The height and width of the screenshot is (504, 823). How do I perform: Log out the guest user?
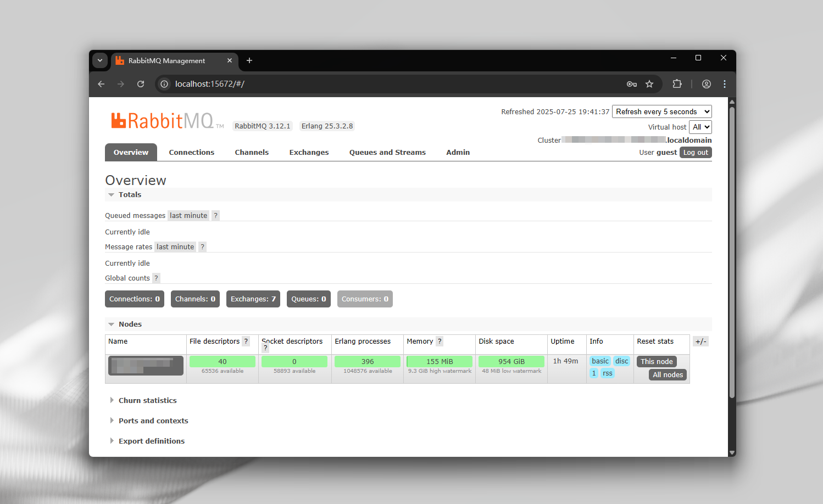[x=696, y=153]
